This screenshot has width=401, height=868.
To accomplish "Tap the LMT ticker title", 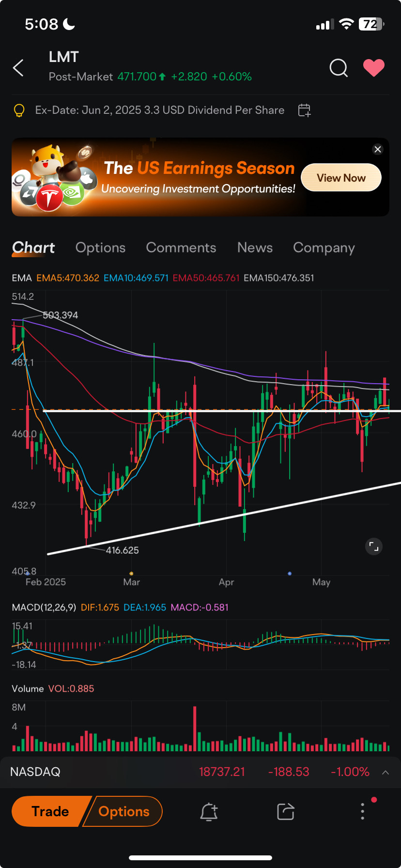I will click(63, 57).
